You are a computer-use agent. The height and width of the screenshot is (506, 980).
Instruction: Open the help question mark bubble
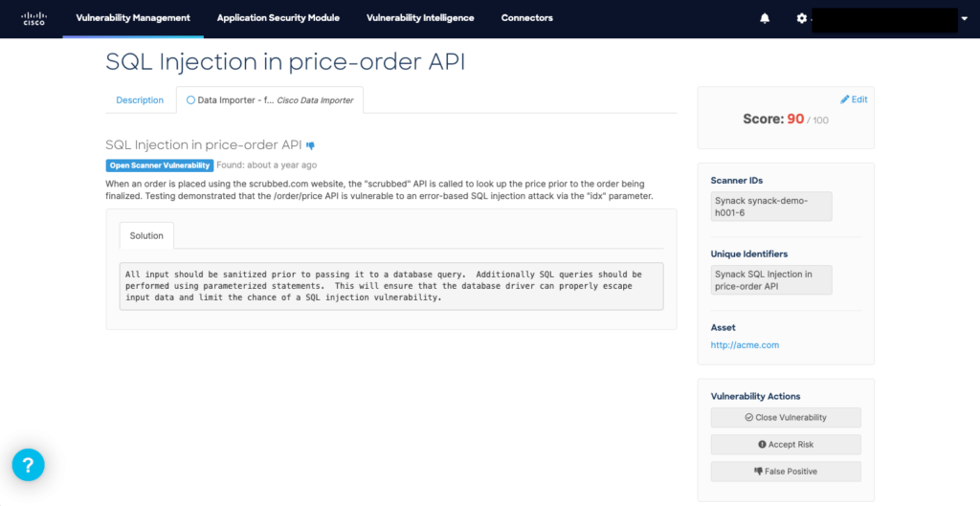tap(28, 465)
